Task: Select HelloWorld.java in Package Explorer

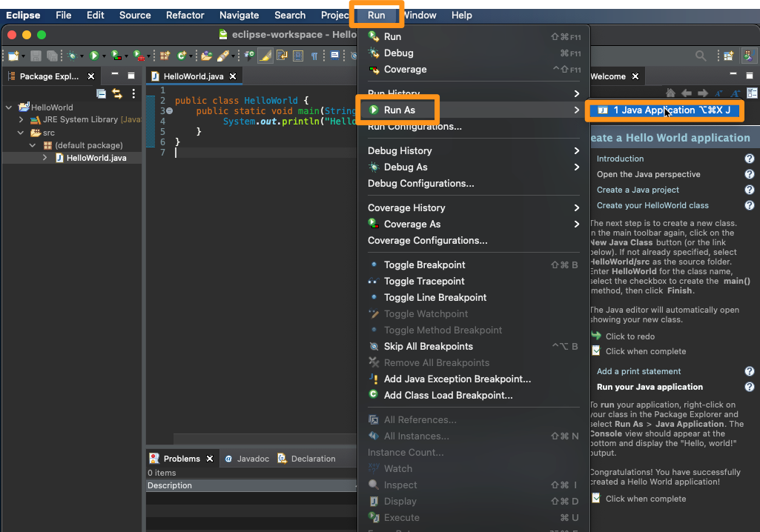Action: pyautogui.click(x=96, y=158)
